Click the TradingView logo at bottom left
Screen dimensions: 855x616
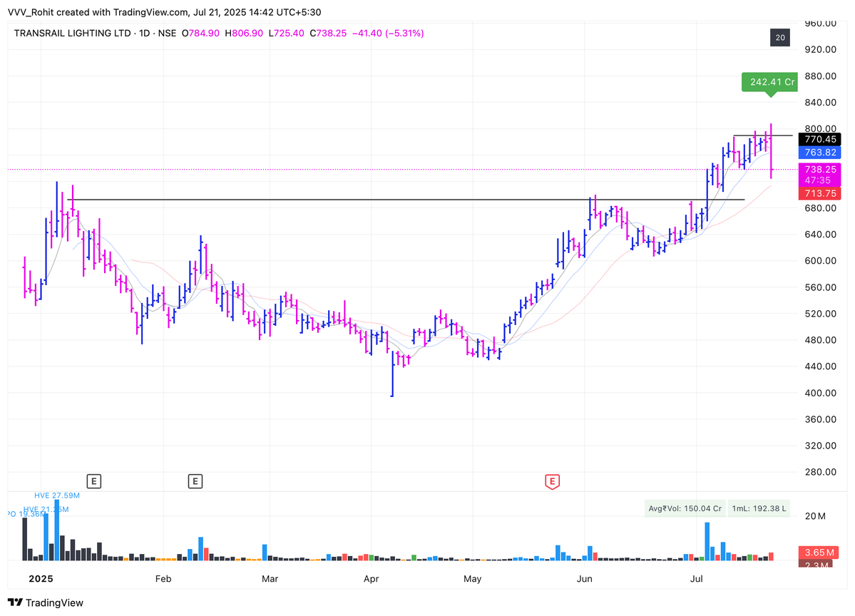[46, 602]
